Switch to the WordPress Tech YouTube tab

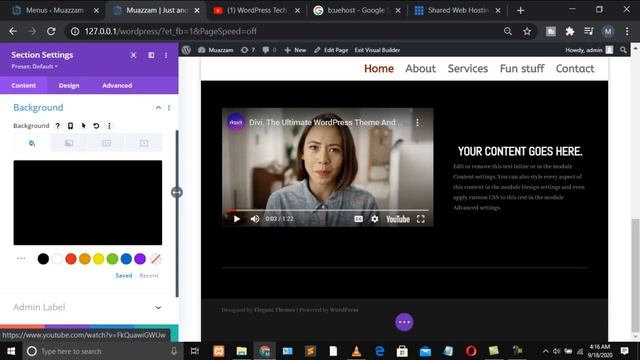[258, 11]
